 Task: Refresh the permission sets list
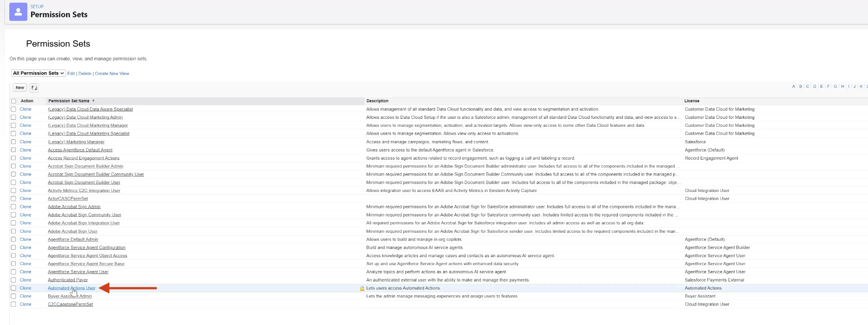point(34,88)
